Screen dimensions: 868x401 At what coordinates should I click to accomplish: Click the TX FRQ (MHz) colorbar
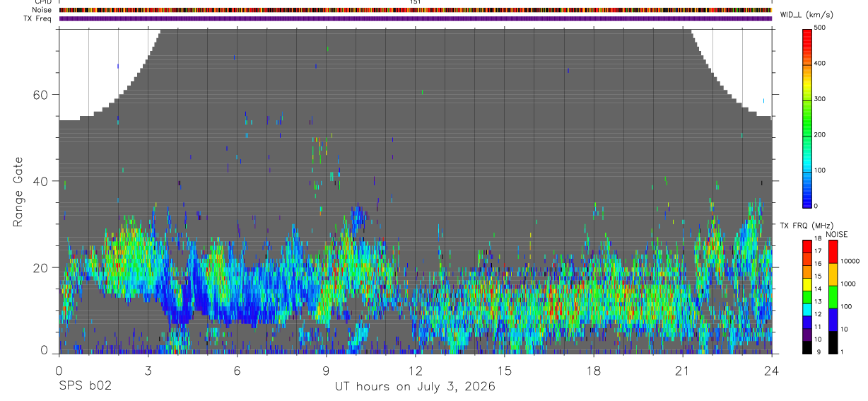(807, 296)
